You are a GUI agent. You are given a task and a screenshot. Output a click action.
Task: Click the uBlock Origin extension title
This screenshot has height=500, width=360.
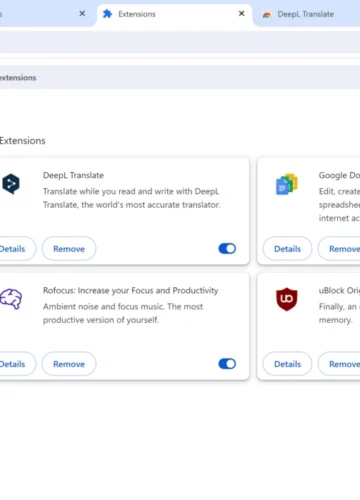pyautogui.click(x=339, y=290)
